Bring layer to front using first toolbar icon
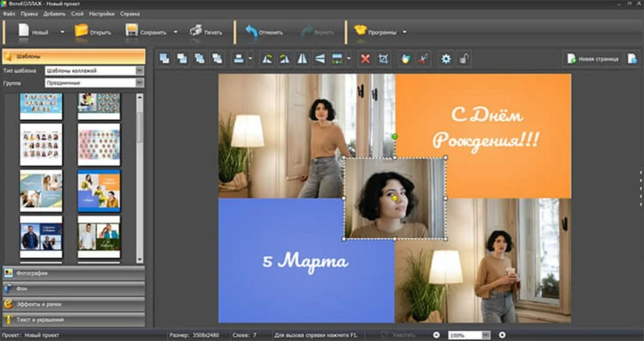Viewport: 644px width, 341px height. (x=164, y=59)
